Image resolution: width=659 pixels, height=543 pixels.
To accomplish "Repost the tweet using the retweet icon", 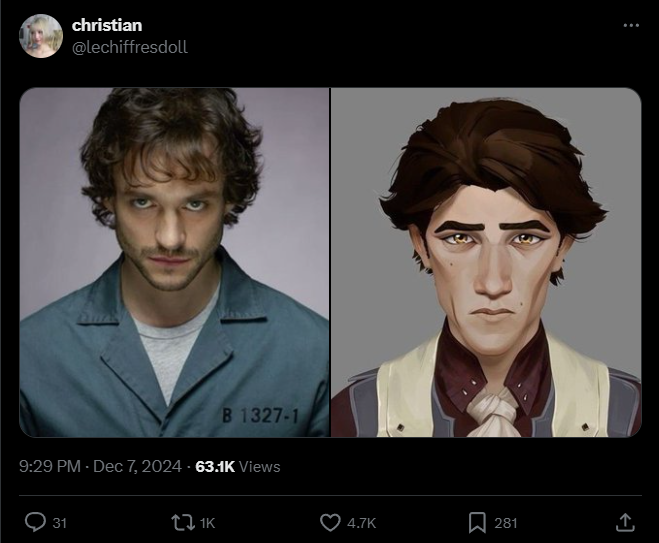I will point(181,522).
